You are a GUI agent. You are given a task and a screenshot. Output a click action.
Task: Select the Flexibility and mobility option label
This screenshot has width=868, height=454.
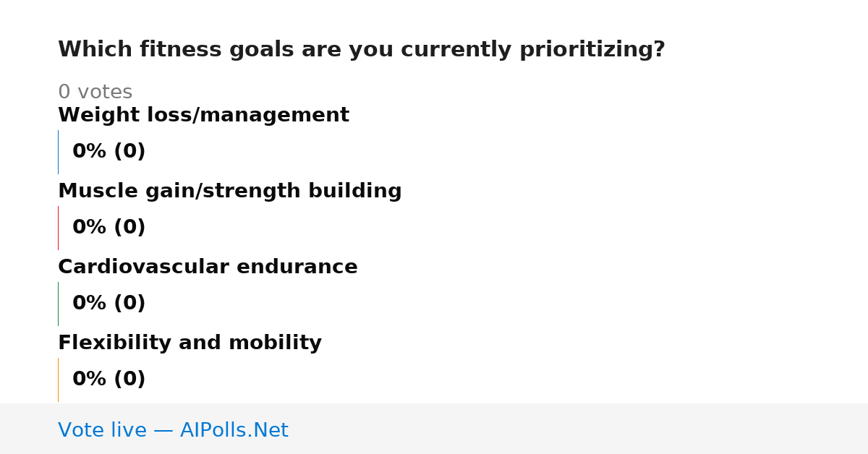coord(190,343)
